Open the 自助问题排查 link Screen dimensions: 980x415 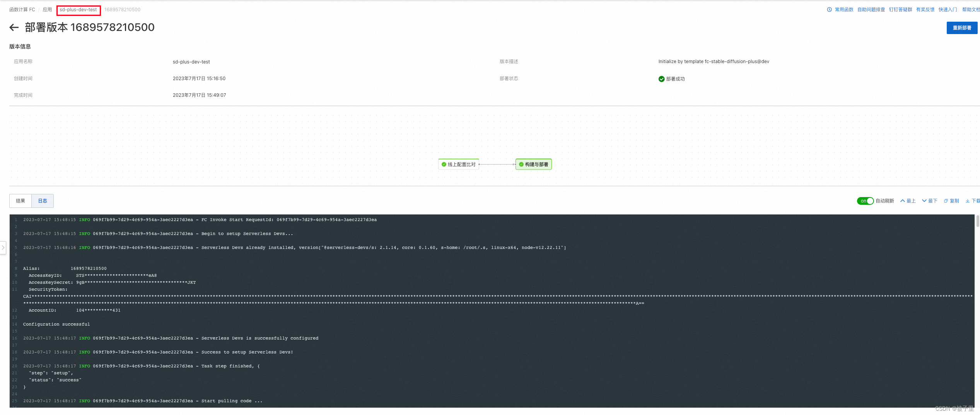click(x=871, y=10)
